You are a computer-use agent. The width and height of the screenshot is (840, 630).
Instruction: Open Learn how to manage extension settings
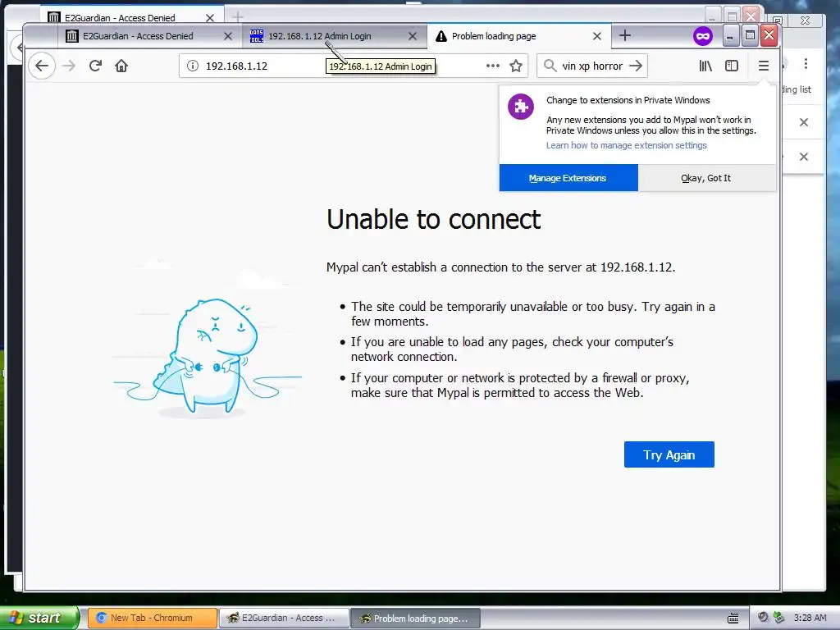(x=626, y=146)
